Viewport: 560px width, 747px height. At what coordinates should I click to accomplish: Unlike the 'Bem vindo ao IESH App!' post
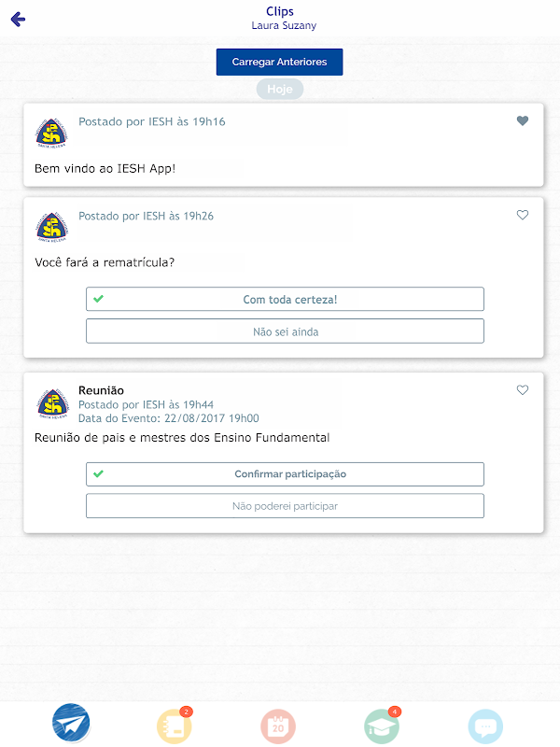click(x=523, y=120)
